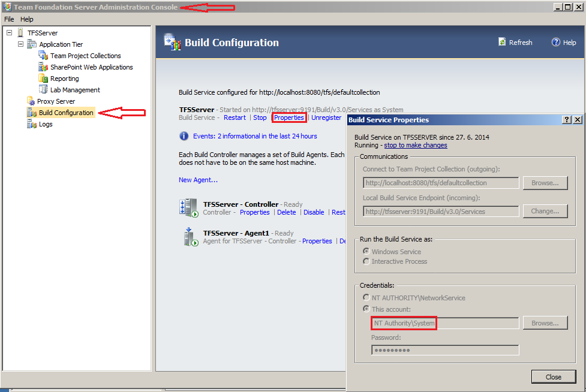
Task: Select Reporting in the tree
Action: pos(65,79)
